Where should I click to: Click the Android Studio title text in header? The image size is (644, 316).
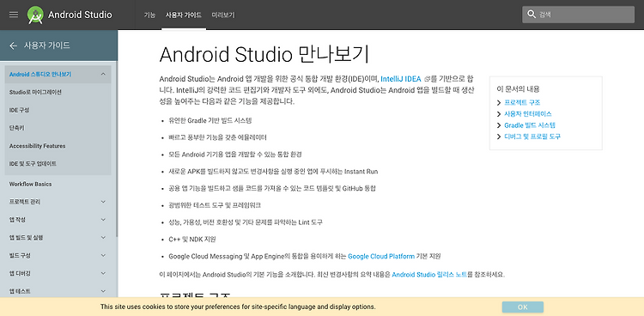click(80, 15)
